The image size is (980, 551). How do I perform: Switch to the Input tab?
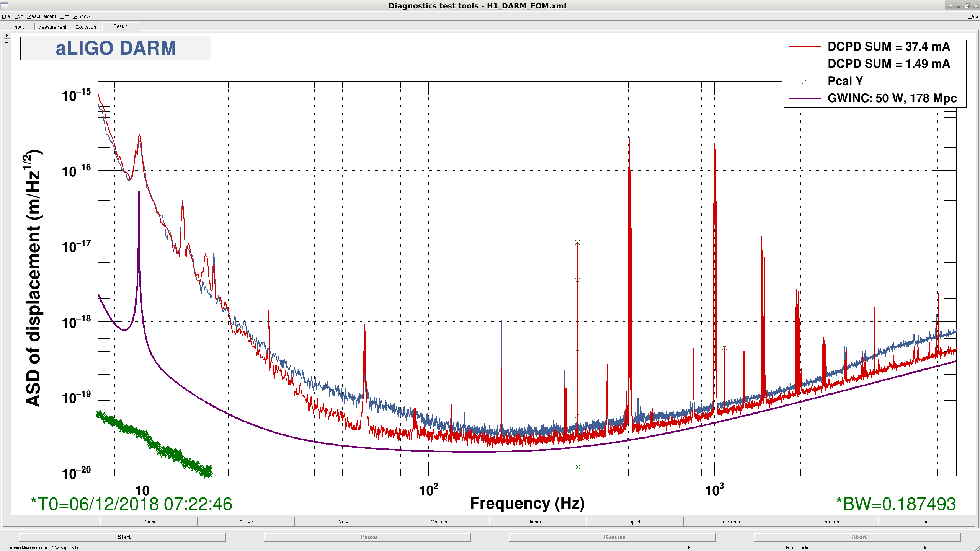click(x=18, y=27)
